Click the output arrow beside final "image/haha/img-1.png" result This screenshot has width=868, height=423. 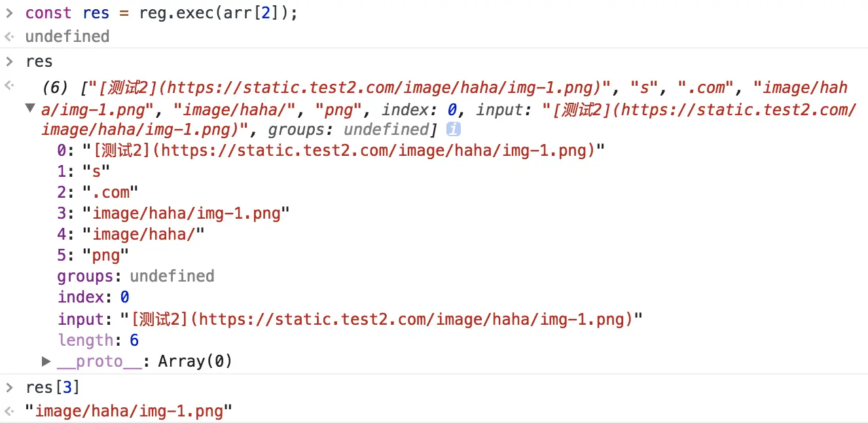[9, 411]
